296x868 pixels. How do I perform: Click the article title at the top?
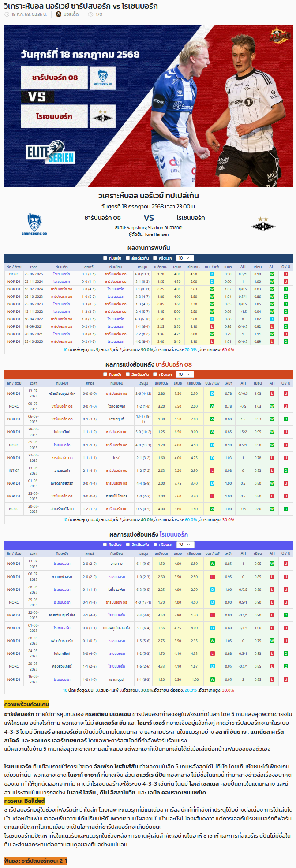pos(81,6)
